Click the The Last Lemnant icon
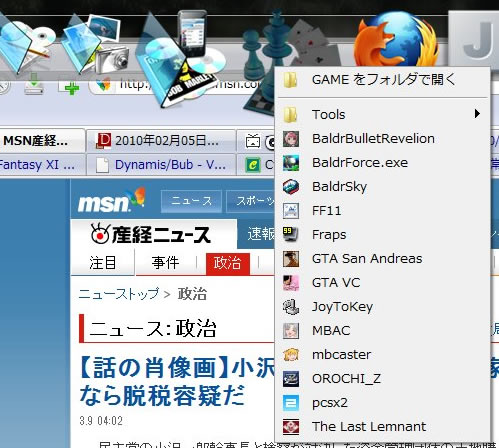 [x=291, y=427]
